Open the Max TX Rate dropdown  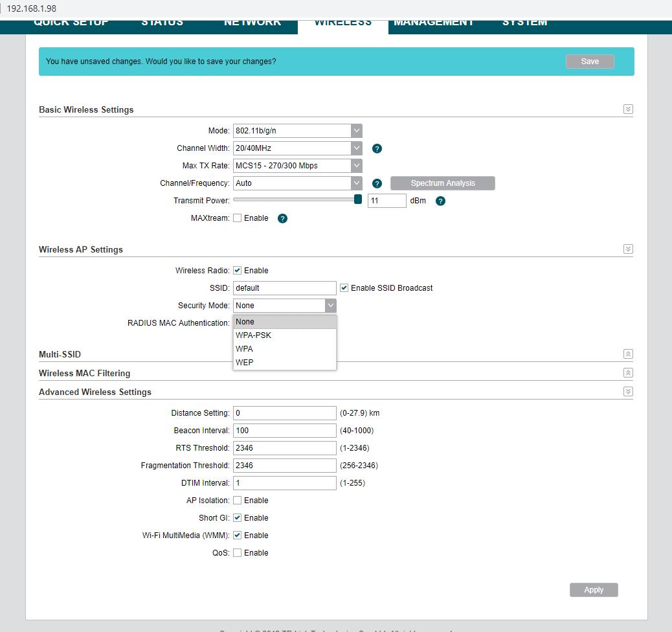pyautogui.click(x=298, y=166)
